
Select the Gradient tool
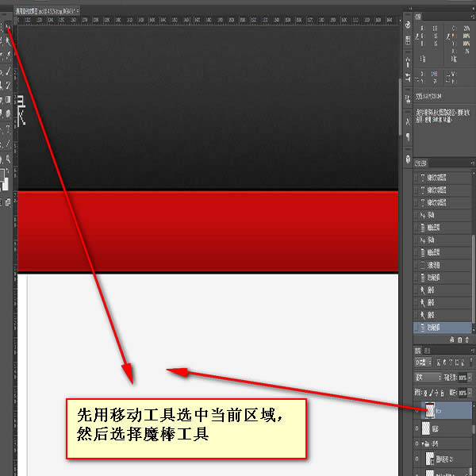[x=8, y=100]
